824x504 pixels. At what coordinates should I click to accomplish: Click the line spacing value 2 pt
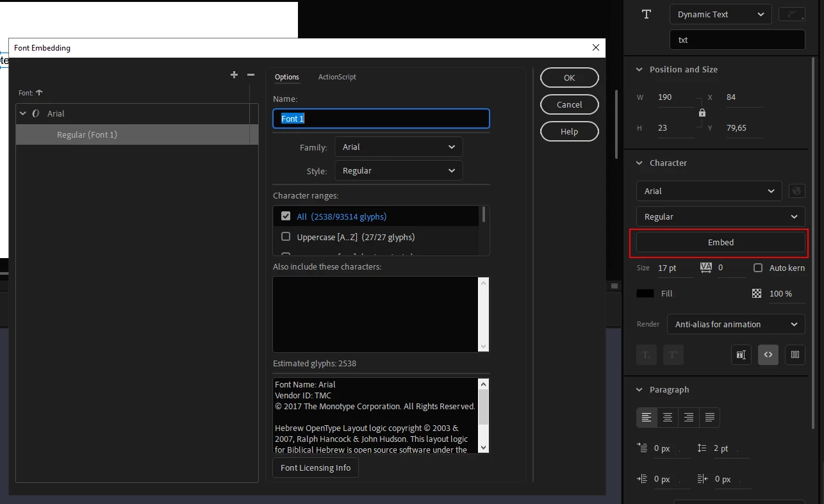pyautogui.click(x=731, y=448)
